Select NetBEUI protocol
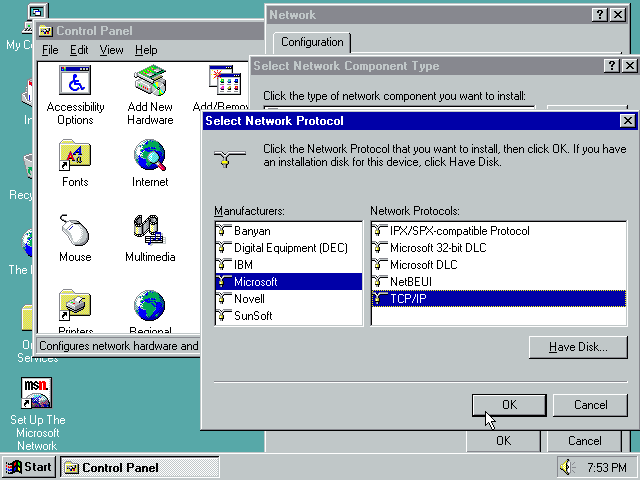The height and width of the screenshot is (480, 640). click(x=498, y=282)
